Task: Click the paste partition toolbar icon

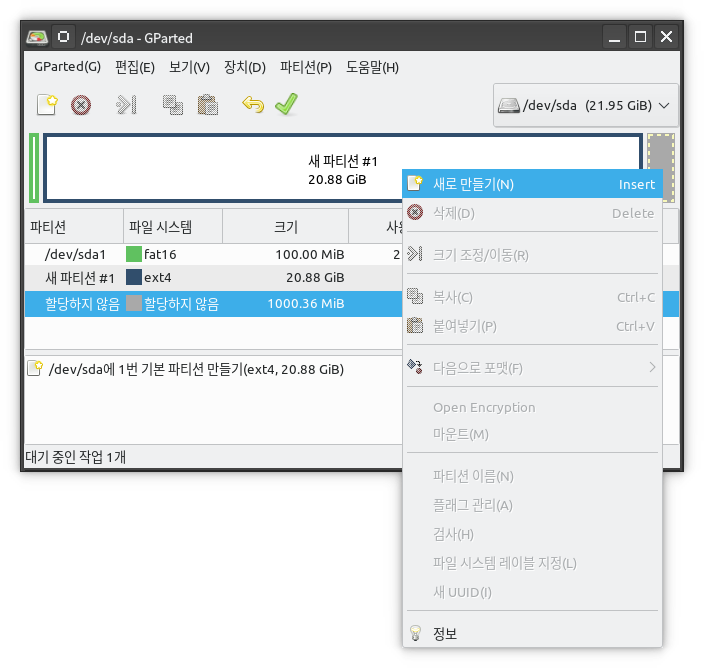Action: coord(207,105)
